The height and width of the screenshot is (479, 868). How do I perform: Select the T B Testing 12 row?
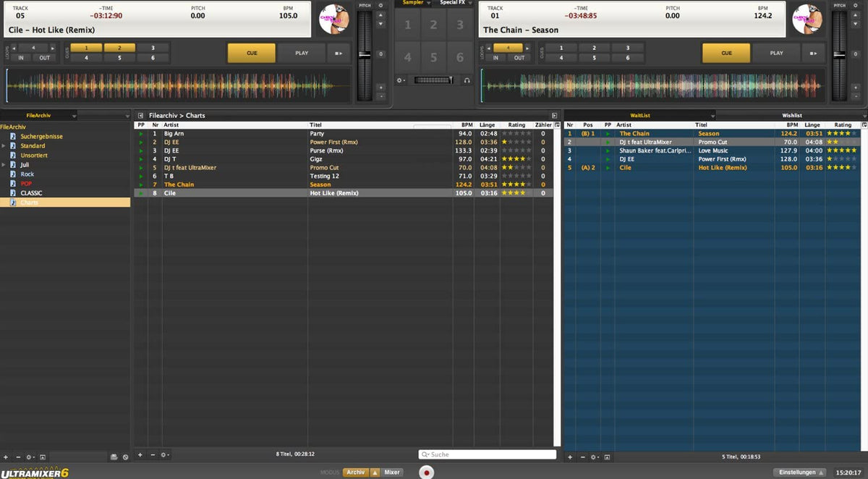coord(344,176)
